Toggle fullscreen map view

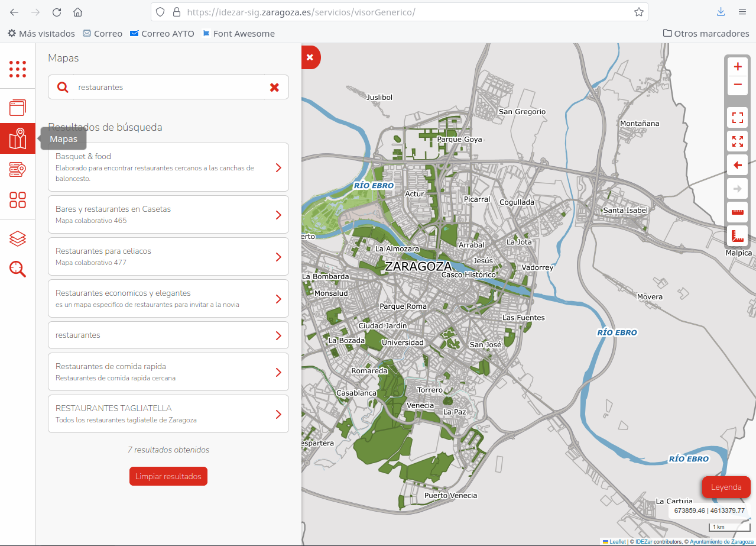[737, 118]
